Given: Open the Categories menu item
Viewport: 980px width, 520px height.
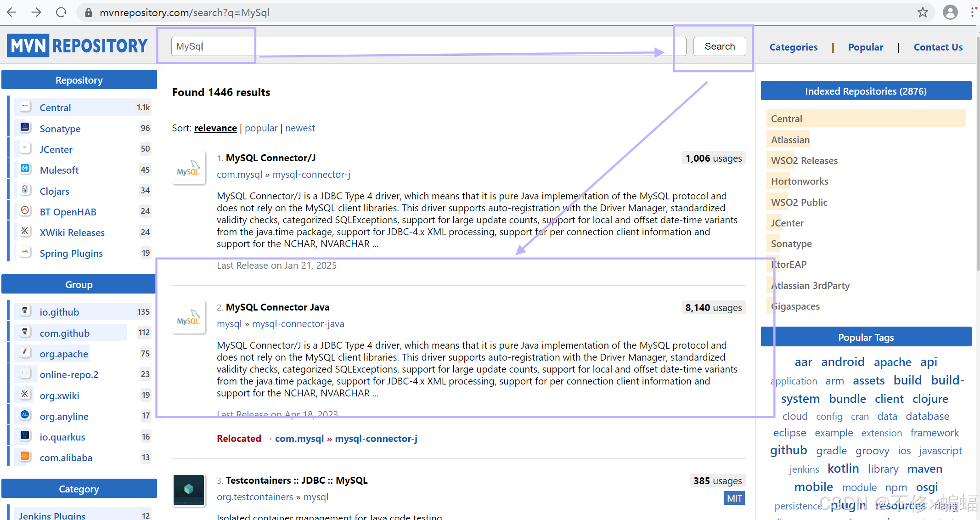Looking at the screenshot, I should pyautogui.click(x=793, y=47).
